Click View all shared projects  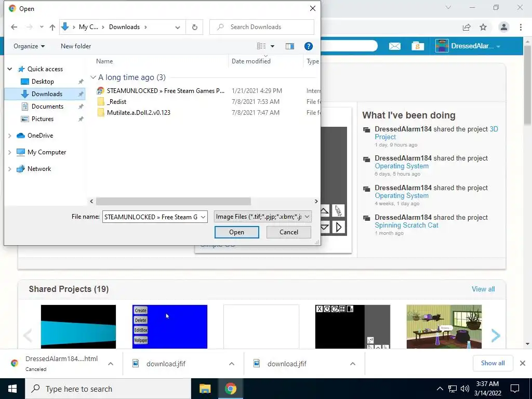[x=483, y=289]
